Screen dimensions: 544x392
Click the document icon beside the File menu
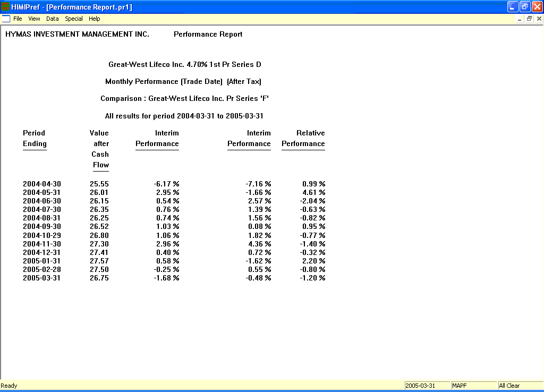tap(6, 19)
